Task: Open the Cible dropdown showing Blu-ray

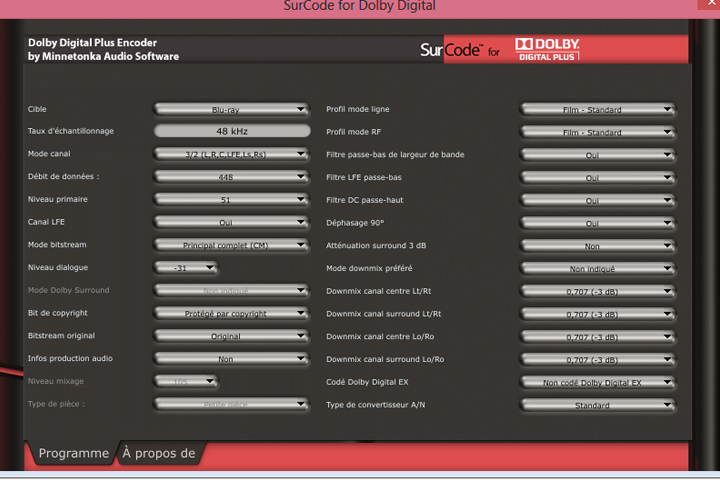Action: [x=232, y=109]
